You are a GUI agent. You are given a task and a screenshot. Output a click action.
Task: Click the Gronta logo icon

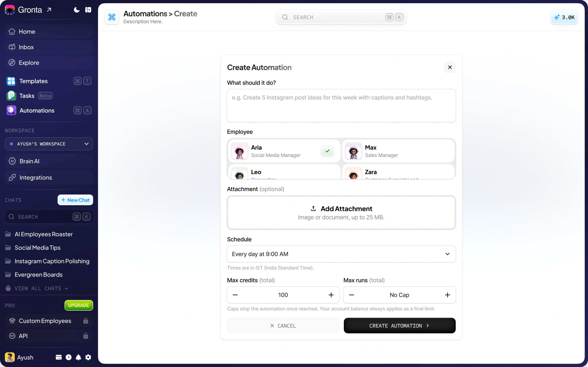click(x=10, y=10)
